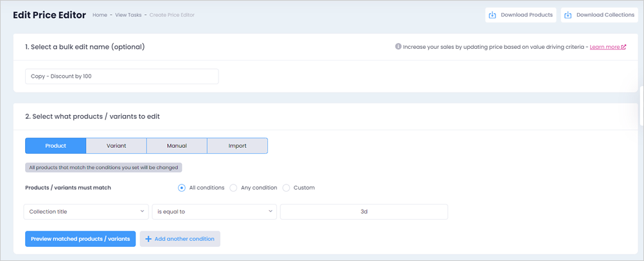Click heading 2. Select what products / variants
This screenshot has width=644, height=261.
click(93, 116)
